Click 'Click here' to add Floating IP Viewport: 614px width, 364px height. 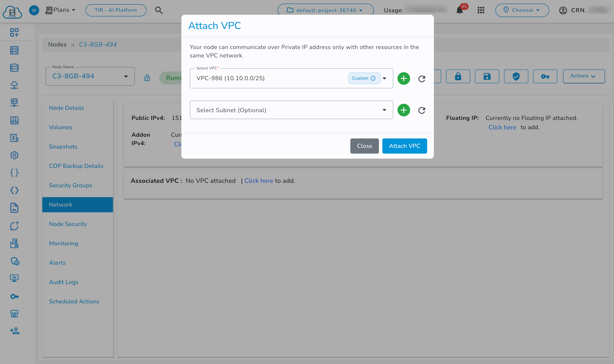pyautogui.click(x=502, y=127)
